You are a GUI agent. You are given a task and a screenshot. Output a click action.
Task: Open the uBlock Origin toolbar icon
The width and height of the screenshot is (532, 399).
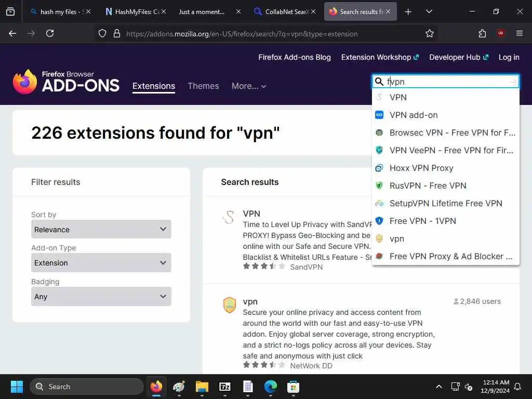pos(501,33)
